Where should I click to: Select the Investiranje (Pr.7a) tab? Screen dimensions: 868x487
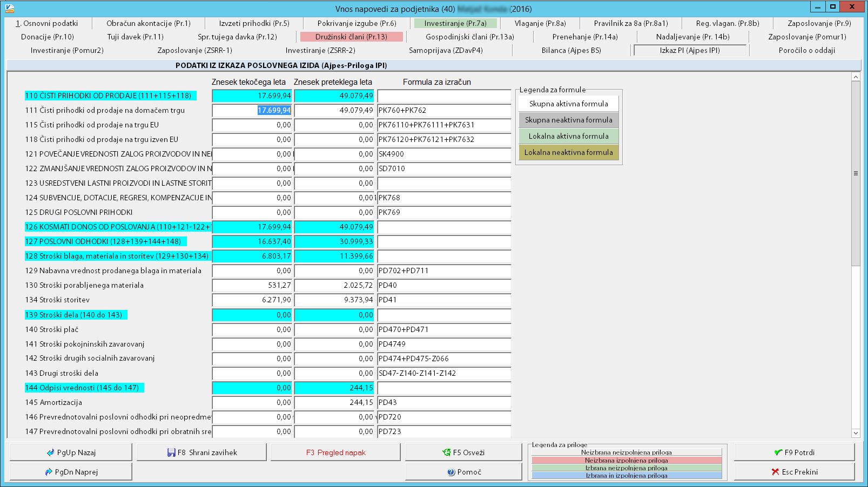pyautogui.click(x=455, y=23)
